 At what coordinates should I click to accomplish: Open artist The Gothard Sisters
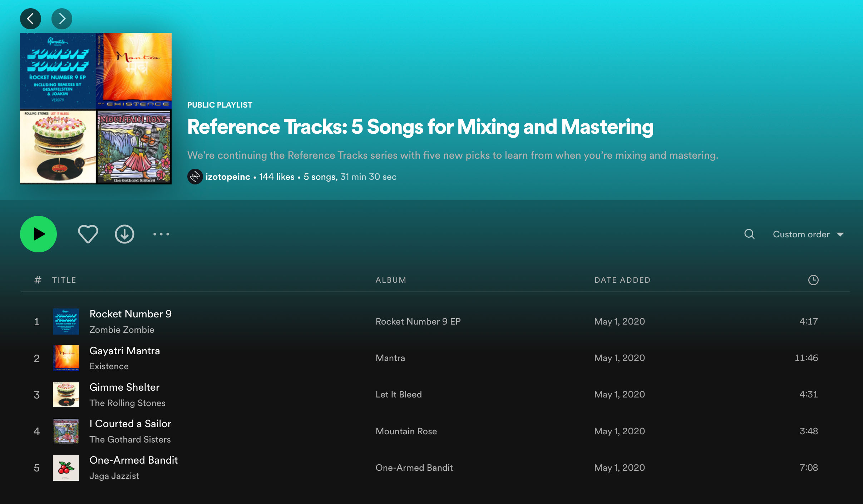pos(130,439)
